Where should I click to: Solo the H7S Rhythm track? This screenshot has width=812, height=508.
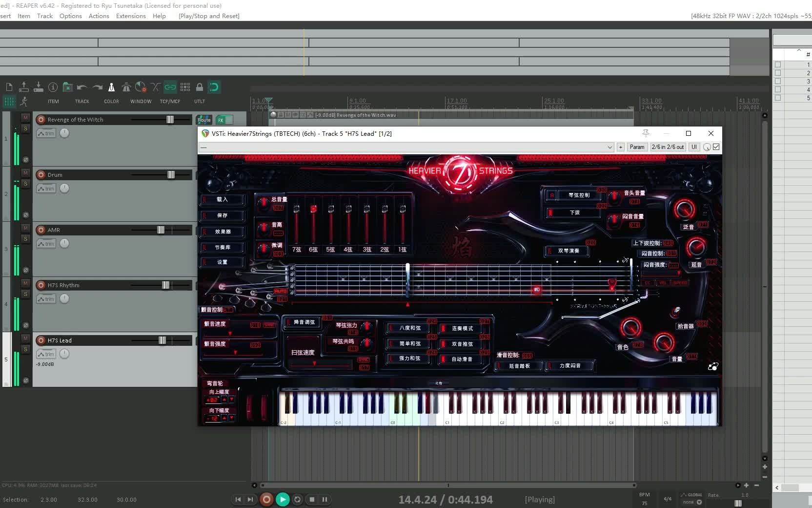[x=25, y=294]
